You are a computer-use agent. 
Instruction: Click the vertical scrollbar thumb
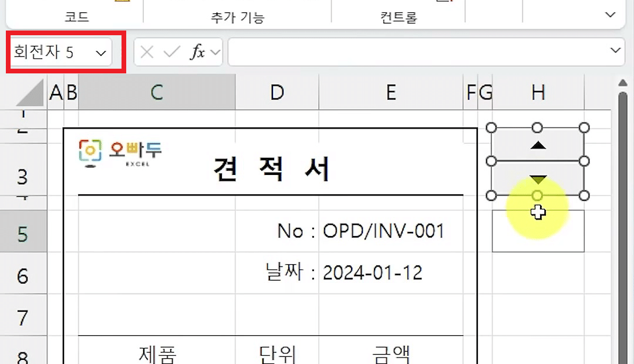(623, 227)
